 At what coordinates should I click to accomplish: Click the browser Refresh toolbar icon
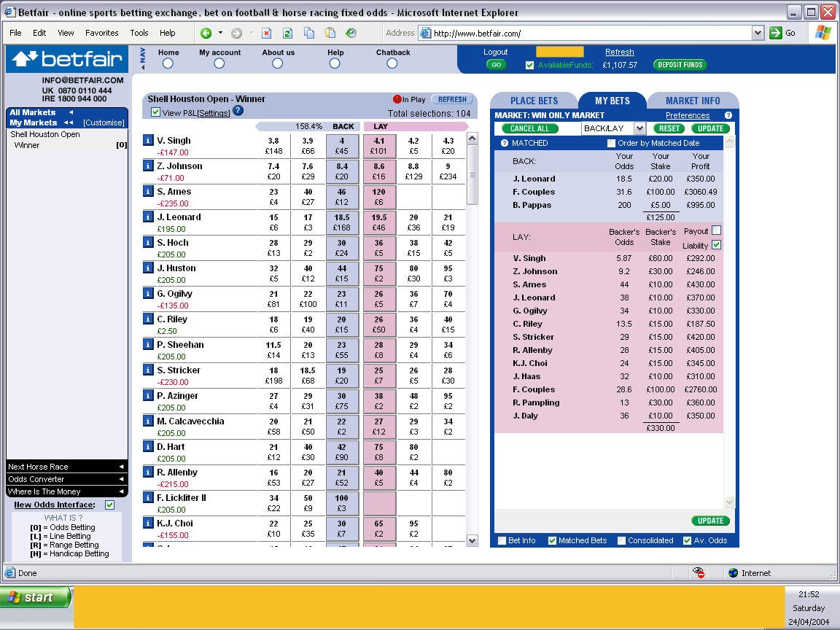pos(288,34)
